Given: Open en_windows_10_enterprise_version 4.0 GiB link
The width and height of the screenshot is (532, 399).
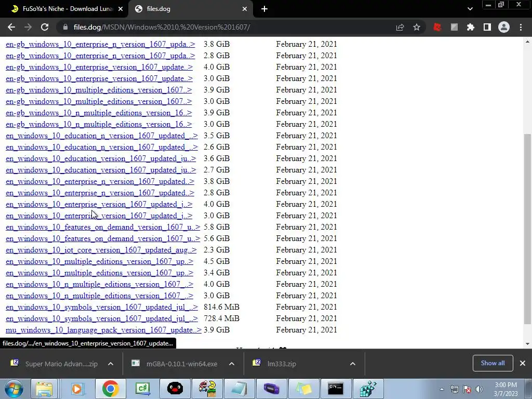Looking at the screenshot, I should click(99, 204).
